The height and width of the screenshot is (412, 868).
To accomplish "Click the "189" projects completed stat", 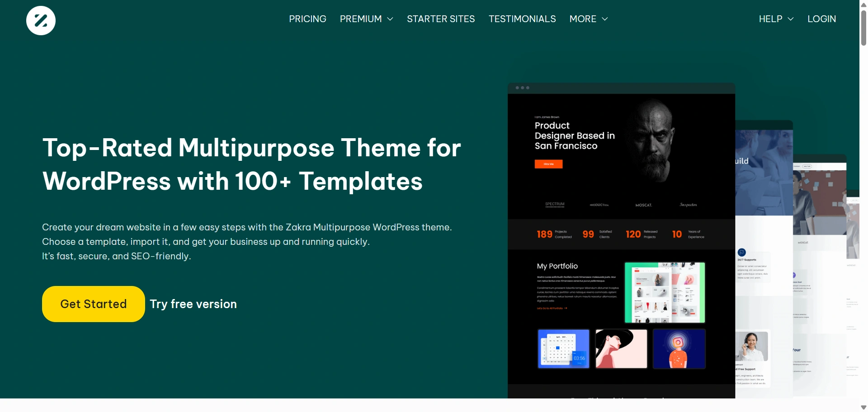I will [x=544, y=234].
